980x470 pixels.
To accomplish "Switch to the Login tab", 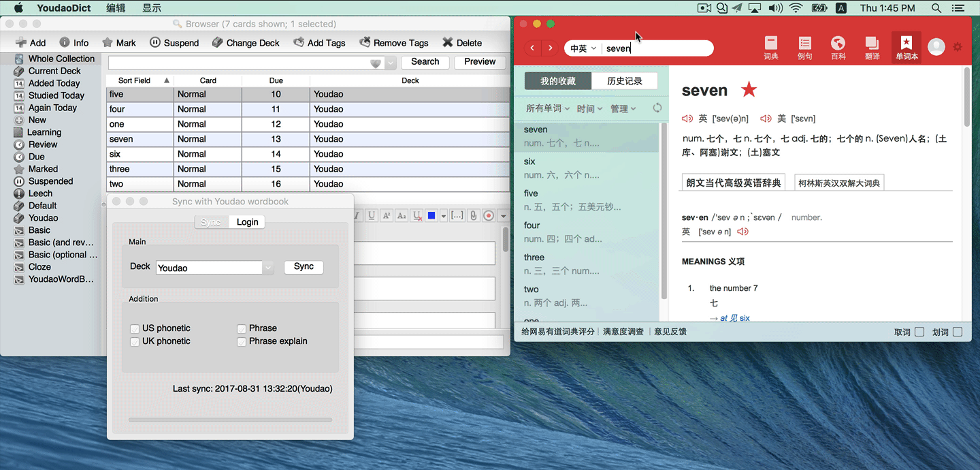I will tap(247, 222).
